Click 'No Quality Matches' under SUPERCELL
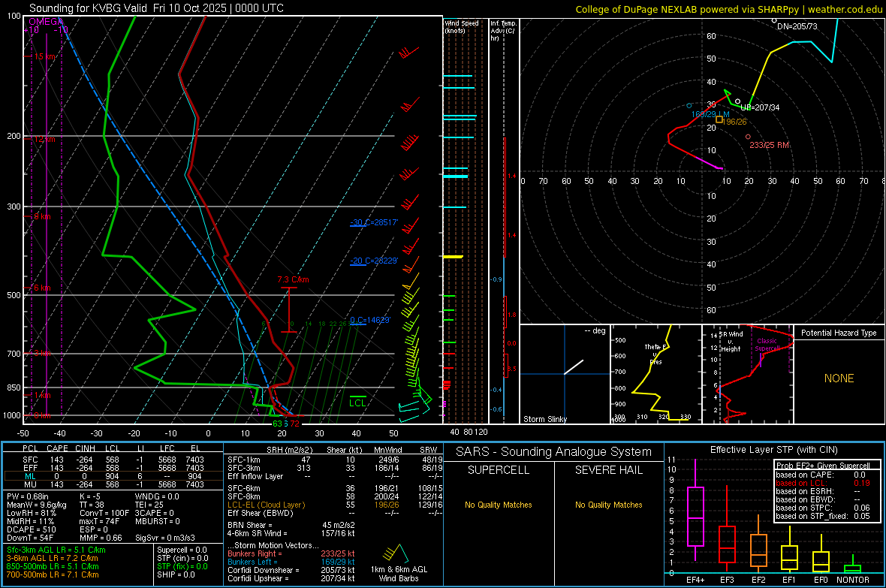This screenshot has height=588, width=886. 499,505
